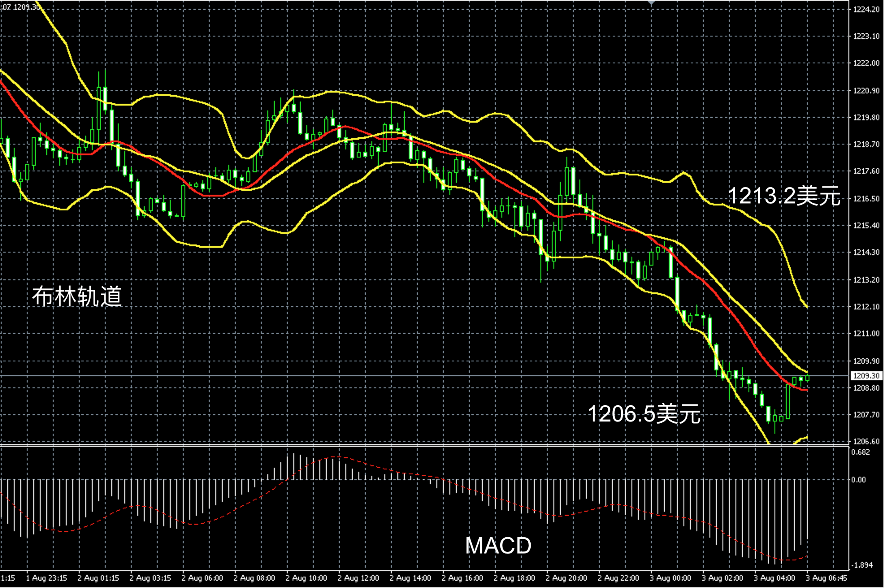Image resolution: width=885 pixels, height=588 pixels.
Task: Click the 0.00 MACD zero level label
Action: (x=859, y=480)
